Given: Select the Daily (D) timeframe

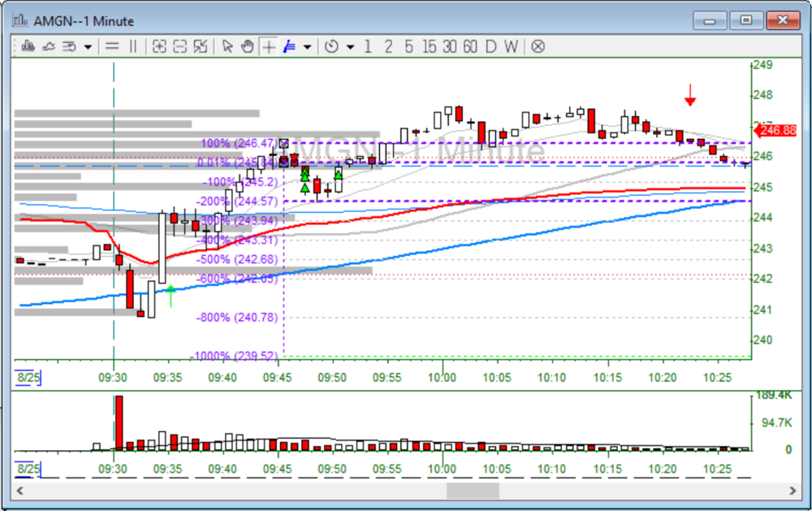Looking at the screenshot, I should coord(490,46).
